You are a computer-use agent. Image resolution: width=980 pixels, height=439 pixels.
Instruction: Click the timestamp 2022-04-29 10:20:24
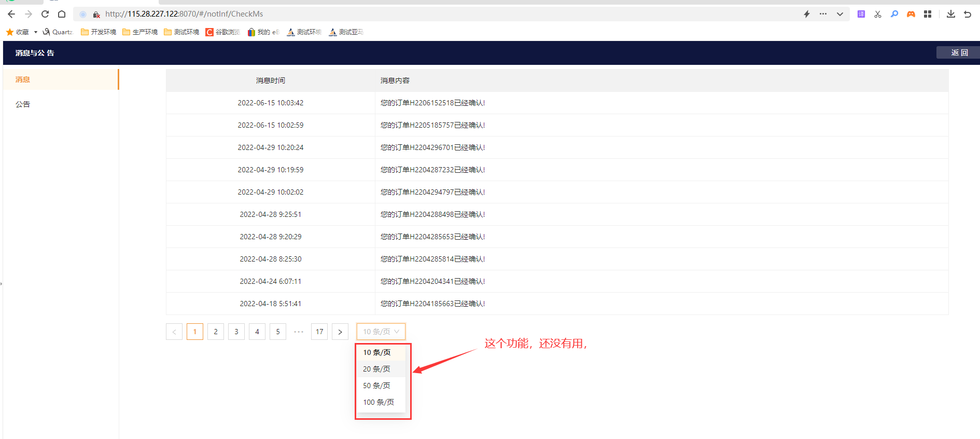(271, 147)
